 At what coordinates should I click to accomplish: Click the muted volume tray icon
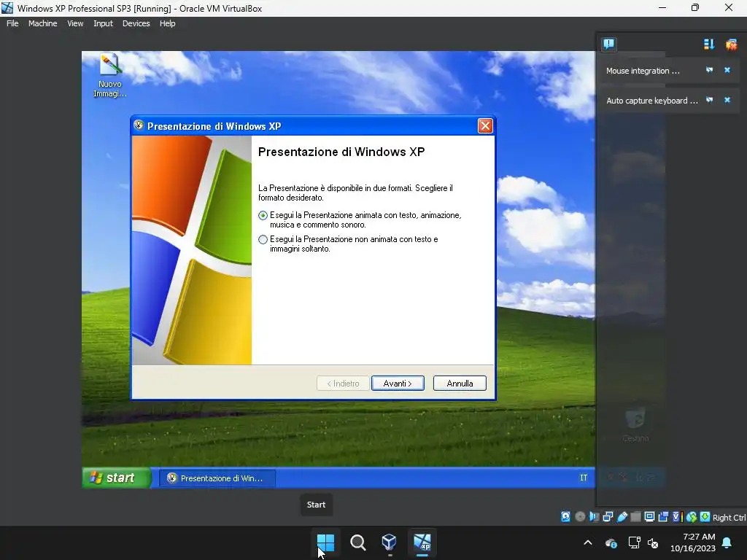(653, 542)
